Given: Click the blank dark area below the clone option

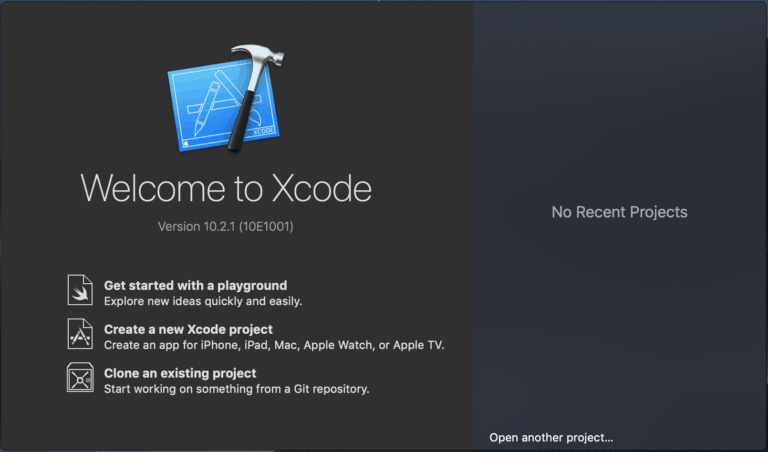Looking at the screenshot, I should [x=237, y=425].
